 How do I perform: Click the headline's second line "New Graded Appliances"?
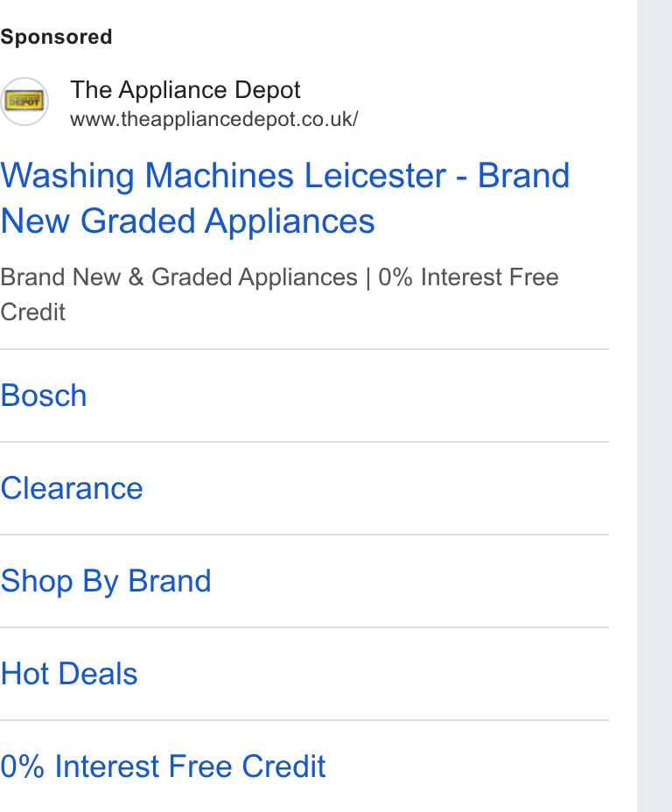pyautogui.click(x=187, y=221)
